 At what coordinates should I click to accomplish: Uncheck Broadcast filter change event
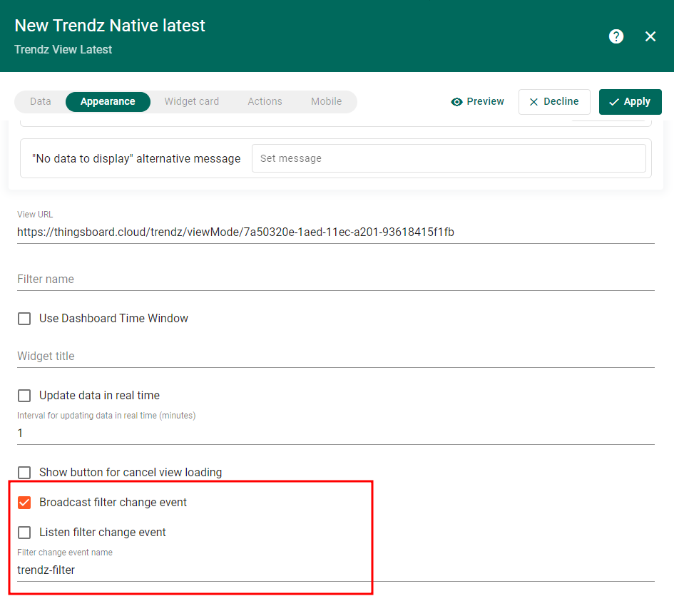click(24, 503)
